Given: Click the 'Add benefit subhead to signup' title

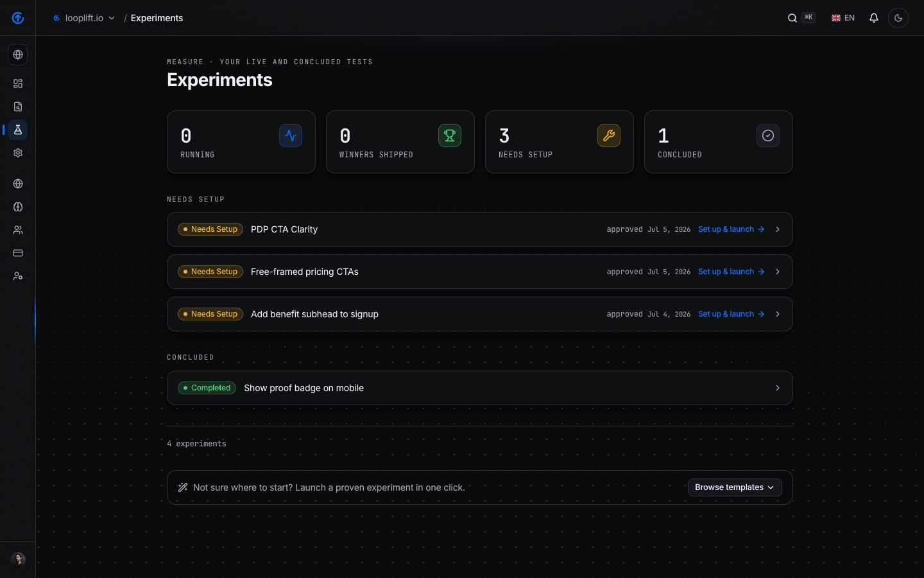Looking at the screenshot, I should pyautogui.click(x=314, y=314).
